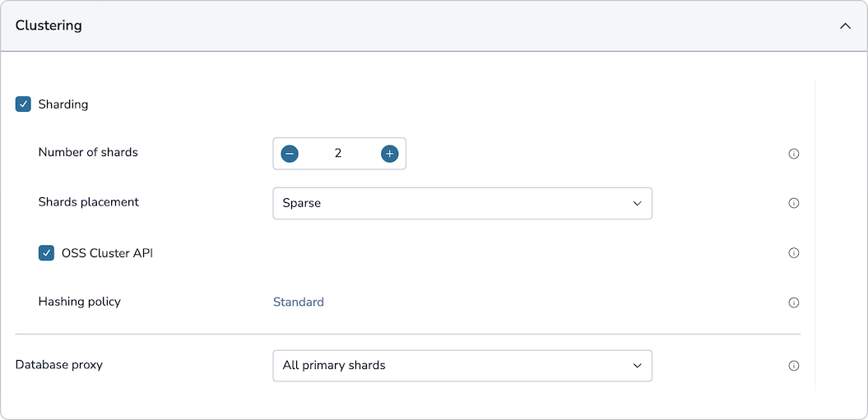Image resolution: width=868 pixels, height=420 pixels.
Task: Show info for Number of shards
Action: pyautogui.click(x=794, y=154)
